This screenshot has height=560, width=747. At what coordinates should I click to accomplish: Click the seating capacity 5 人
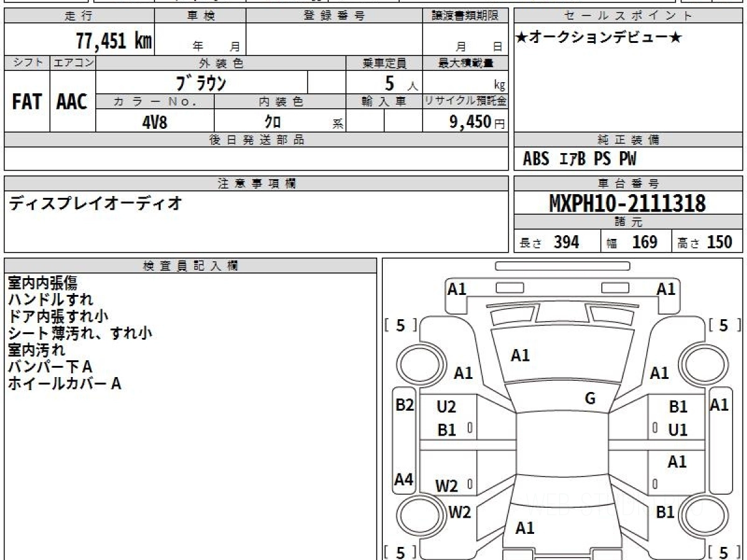pos(401,83)
